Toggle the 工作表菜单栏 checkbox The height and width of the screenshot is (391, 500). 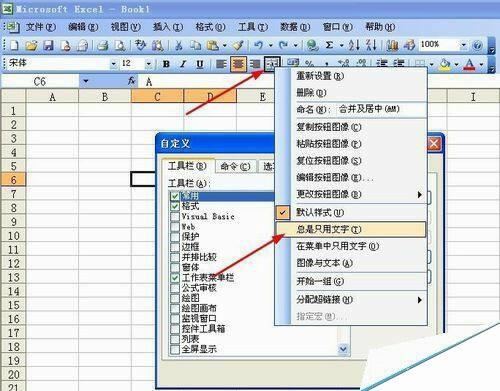pos(175,278)
